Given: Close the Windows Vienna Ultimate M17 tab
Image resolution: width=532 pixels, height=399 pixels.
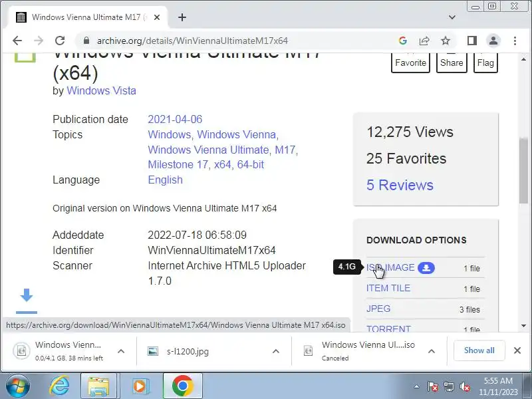Looking at the screenshot, I should (x=157, y=17).
